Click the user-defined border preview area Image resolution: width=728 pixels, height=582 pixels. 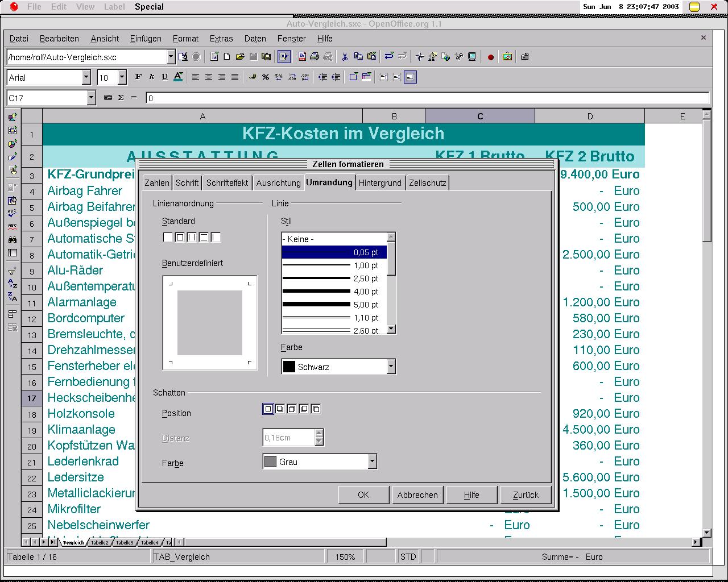(209, 323)
